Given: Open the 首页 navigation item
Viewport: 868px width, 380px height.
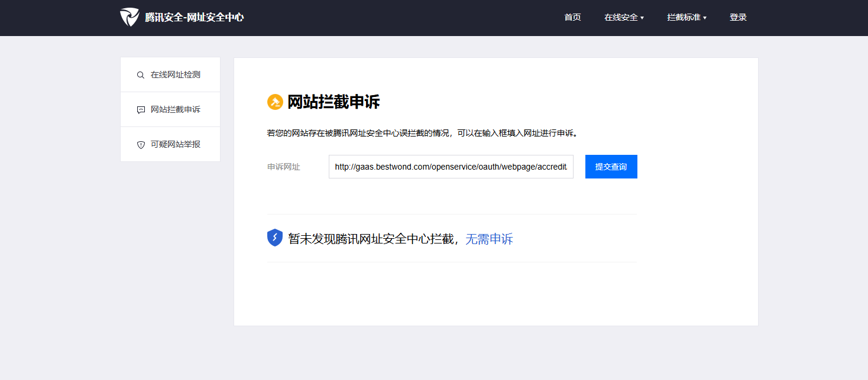Looking at the screenshot, I should coord(572,18).
